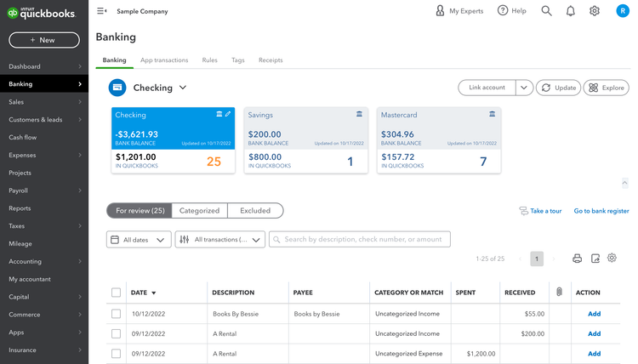The width and height of the screenshot is (638, 364).
Task: Open the Link account dropdown arrow
Action: (524, 88)
